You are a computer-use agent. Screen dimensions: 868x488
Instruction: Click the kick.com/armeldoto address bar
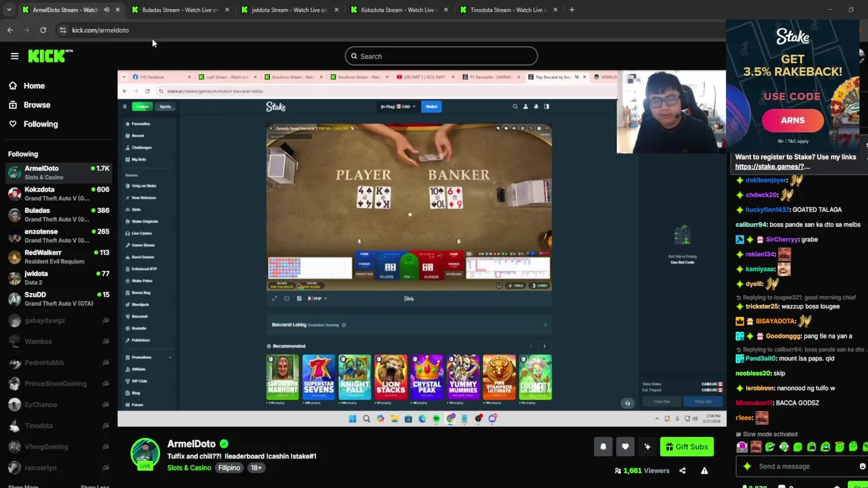pos(100,30)
